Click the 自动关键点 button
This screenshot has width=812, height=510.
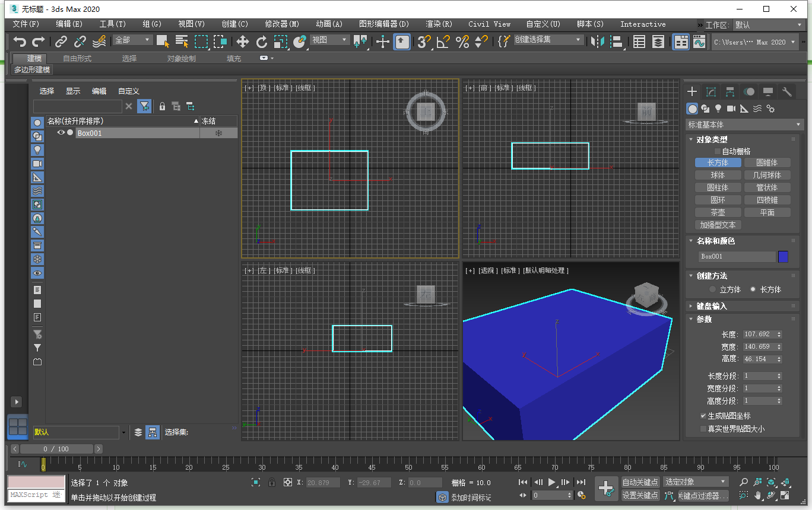coord(640,482)
